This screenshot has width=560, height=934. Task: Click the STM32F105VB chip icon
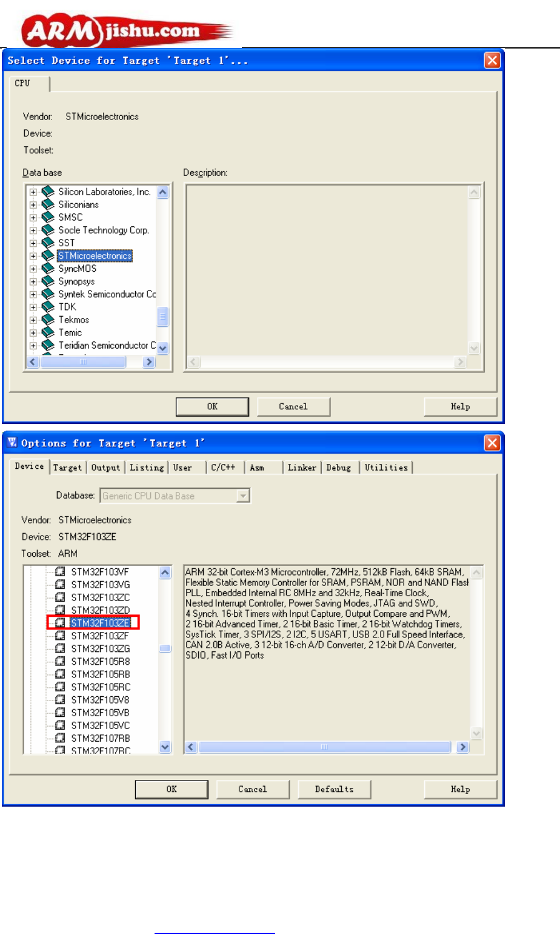pos(60,712)
